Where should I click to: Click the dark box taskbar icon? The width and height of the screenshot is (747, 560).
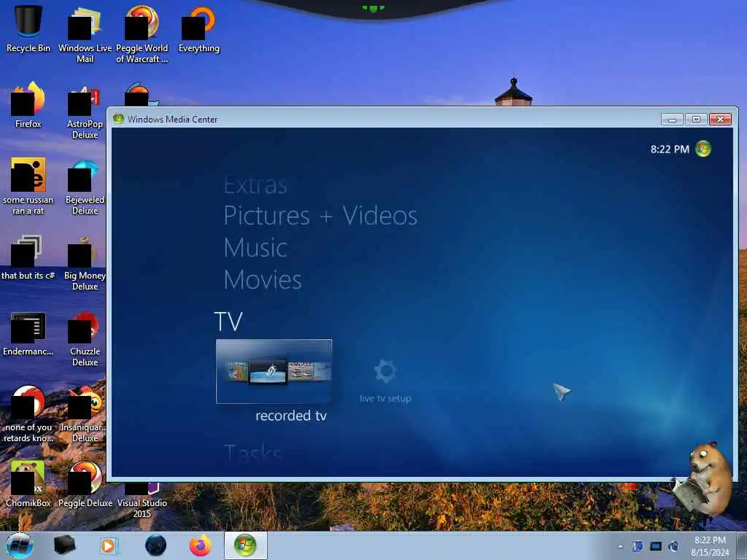click(x=64, y=545)
